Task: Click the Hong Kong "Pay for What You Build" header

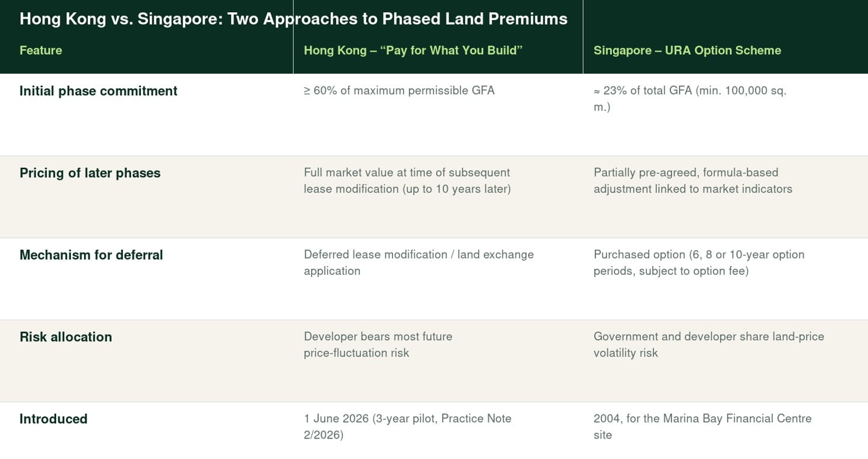Action: (x=412, y=50)
